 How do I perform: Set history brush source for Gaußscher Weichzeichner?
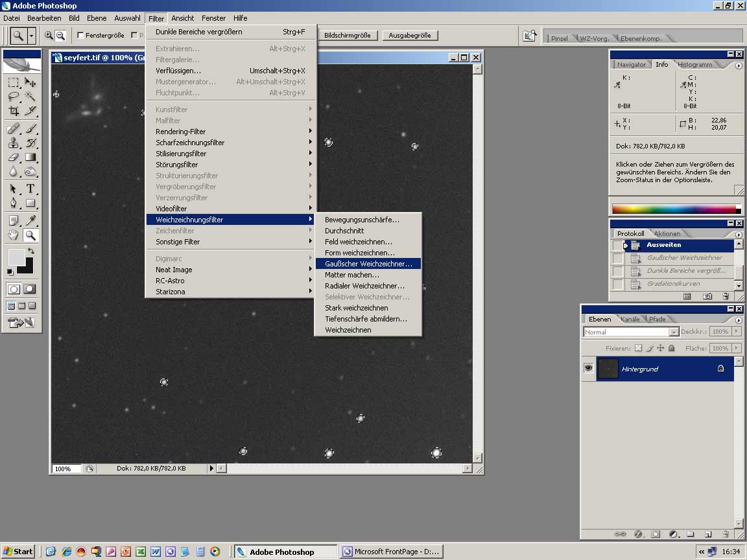point(618,258)
